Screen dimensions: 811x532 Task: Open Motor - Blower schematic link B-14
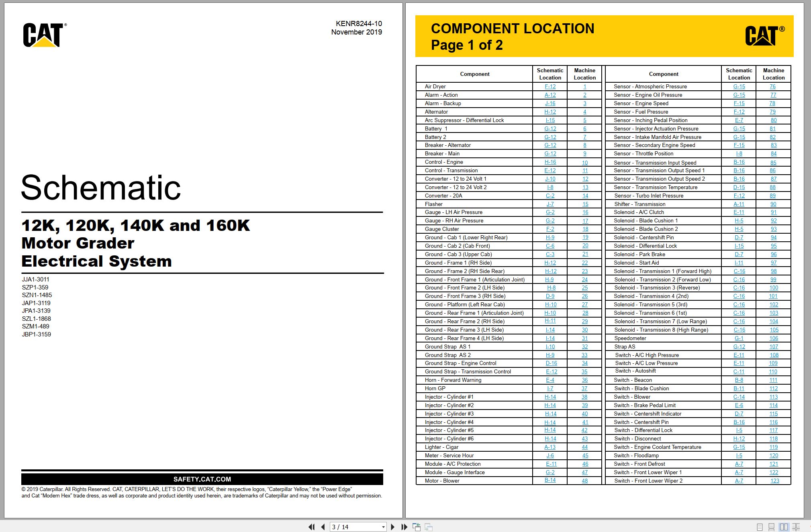click(x=550, y=480)
